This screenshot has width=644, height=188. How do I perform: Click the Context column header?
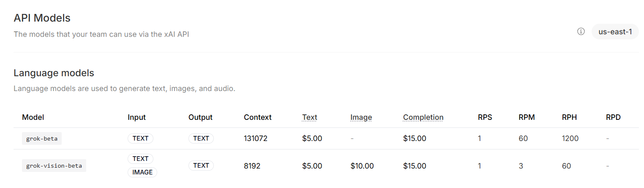(258, 117)
